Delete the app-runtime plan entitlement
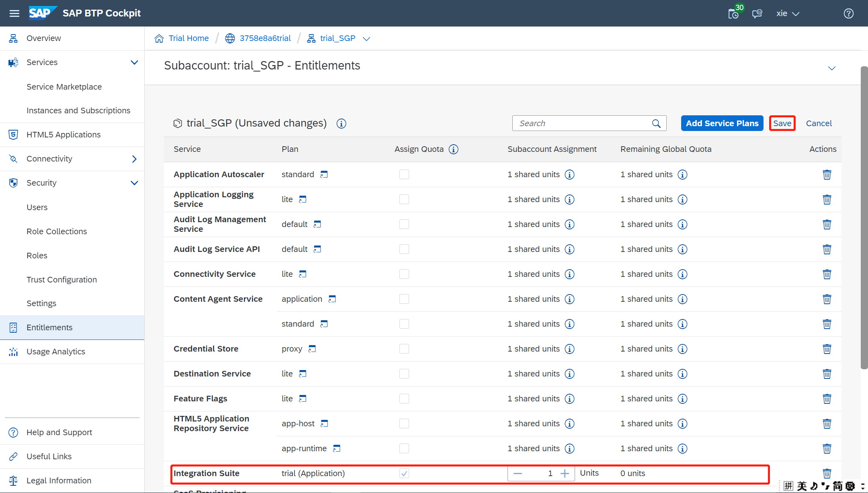This screenshot has height=493, width=868. coord(827,449)
